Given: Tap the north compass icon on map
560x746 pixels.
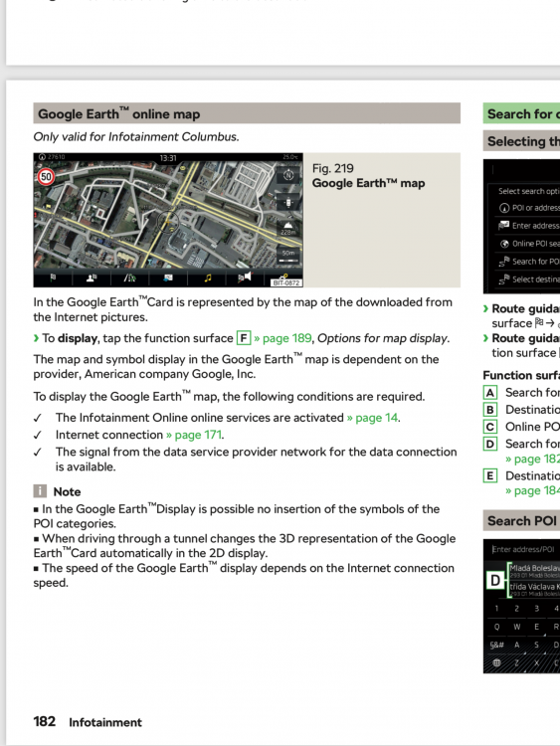Looking at the screenshot, I should pos(287,175).
